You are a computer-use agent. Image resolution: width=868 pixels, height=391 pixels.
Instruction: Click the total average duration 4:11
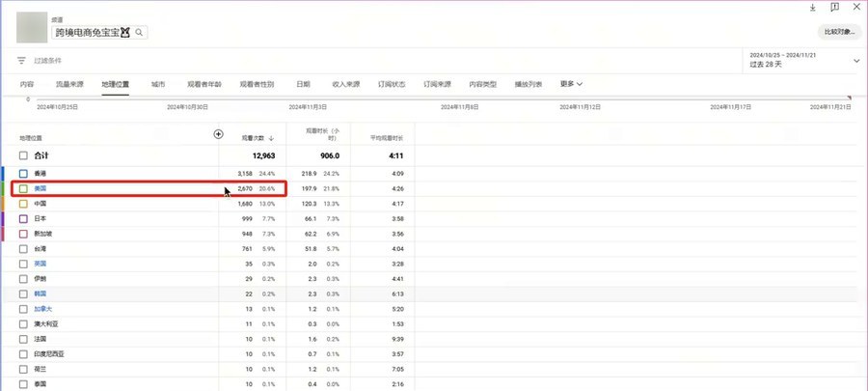point(395,156)
